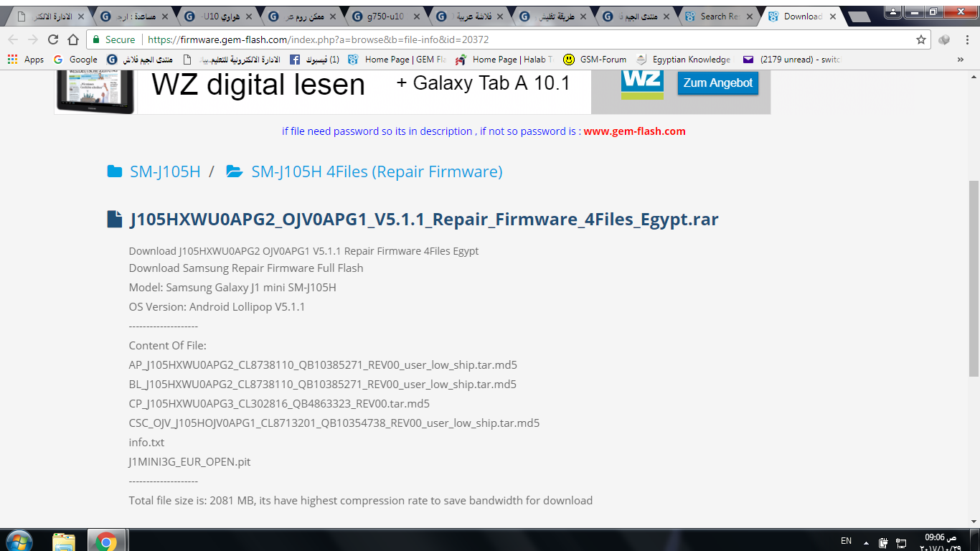The height and width of the screenshot is (551, 980).
Task: Open the browser home page icon
Action: pos(73,40)
